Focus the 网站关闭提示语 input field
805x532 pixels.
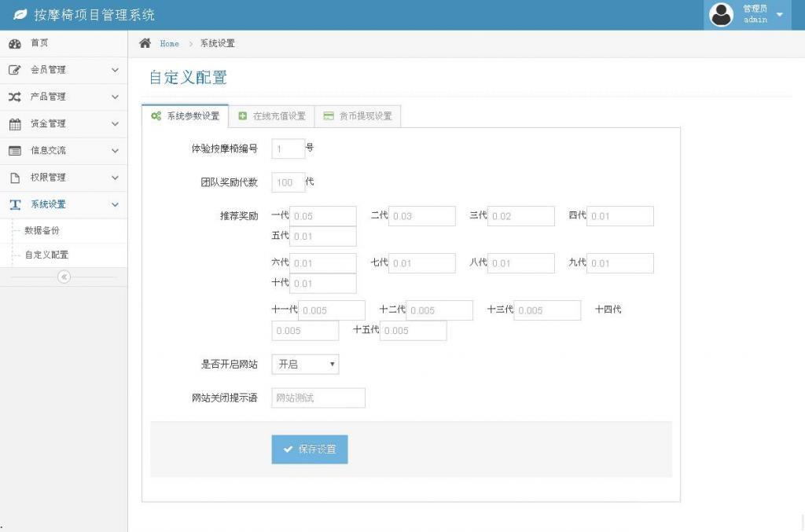pyautogui.click(x=318, y=398)
